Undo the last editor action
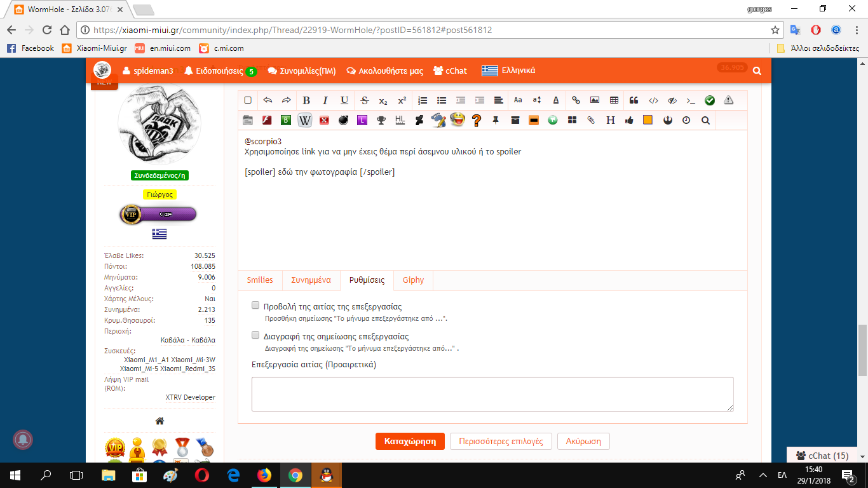This screenshot has height=488, width=868. coord(268,100)
